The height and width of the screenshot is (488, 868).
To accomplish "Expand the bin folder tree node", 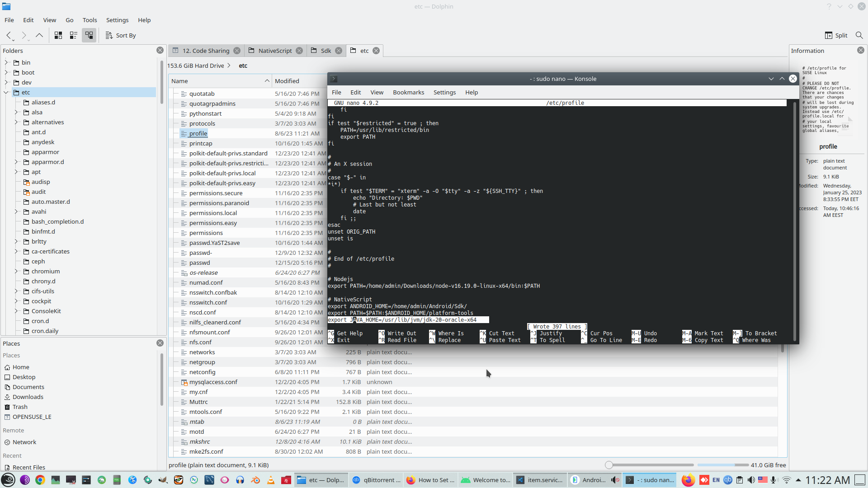I will [x=6, y=62].
